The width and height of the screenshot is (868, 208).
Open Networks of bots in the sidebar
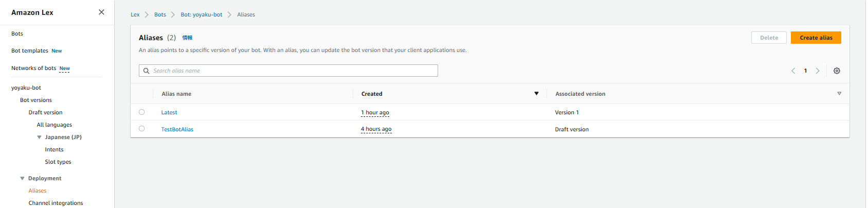click(34, 68)
